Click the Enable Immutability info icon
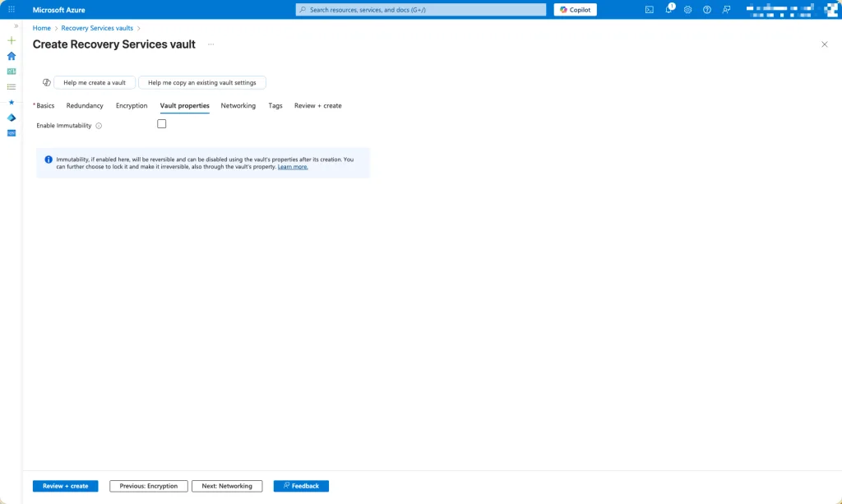 tap(99, 126)
